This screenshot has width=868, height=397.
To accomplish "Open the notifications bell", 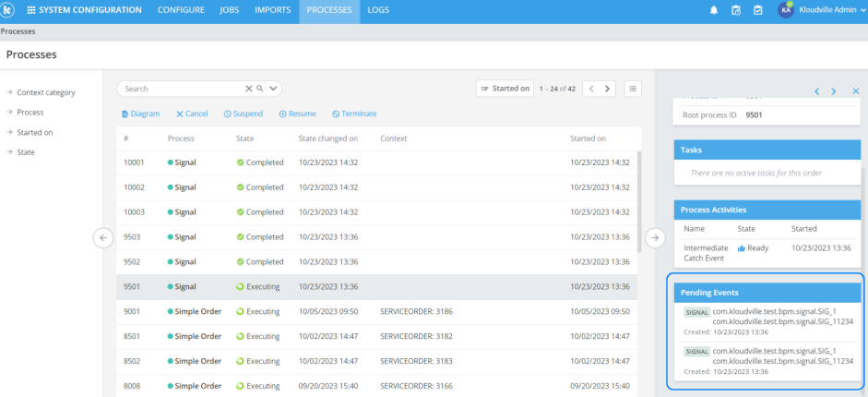I will pyautogui.click(x=714, y=10).
